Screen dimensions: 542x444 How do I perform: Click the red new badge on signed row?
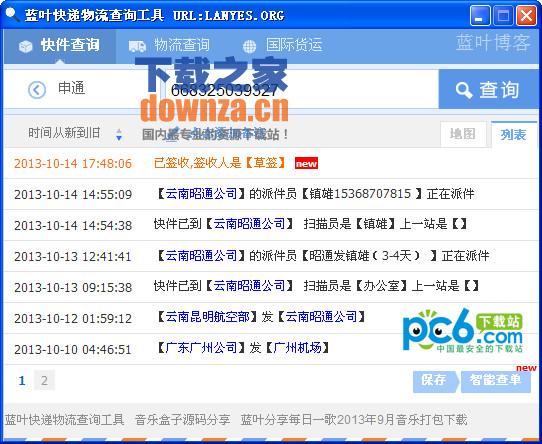pos(306,164)
